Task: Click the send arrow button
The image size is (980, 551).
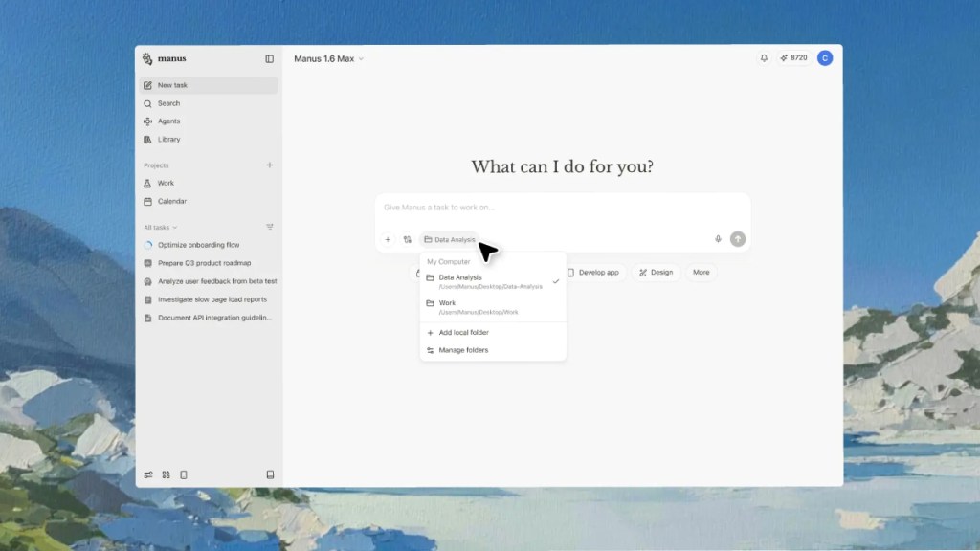Action: coord(738,239)
